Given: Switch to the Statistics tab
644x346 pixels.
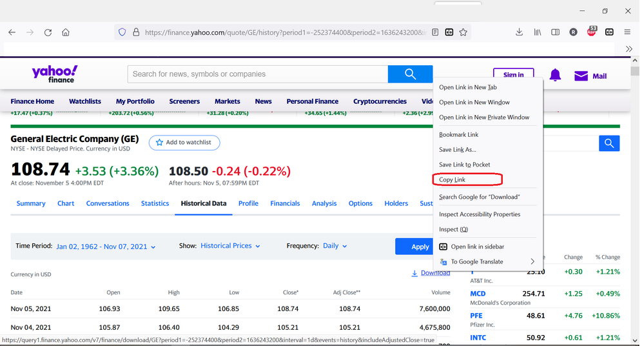Looking at the screenshot, I should (155, 203).
